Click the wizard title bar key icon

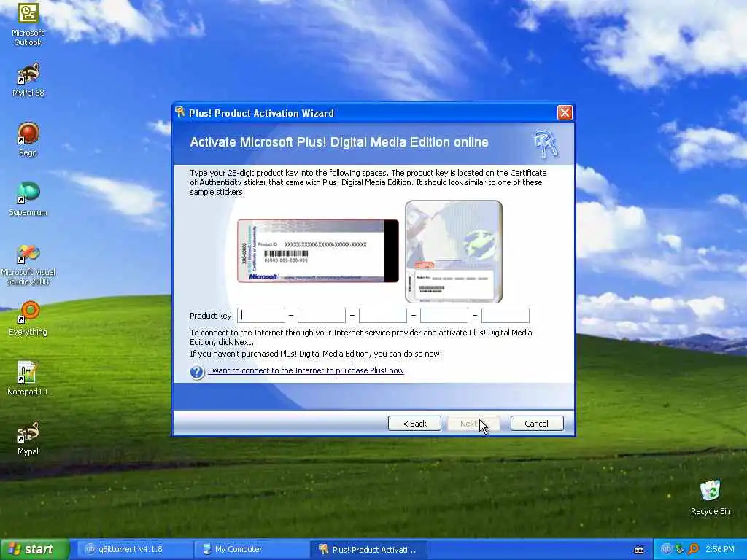click(x=180, y=112)
